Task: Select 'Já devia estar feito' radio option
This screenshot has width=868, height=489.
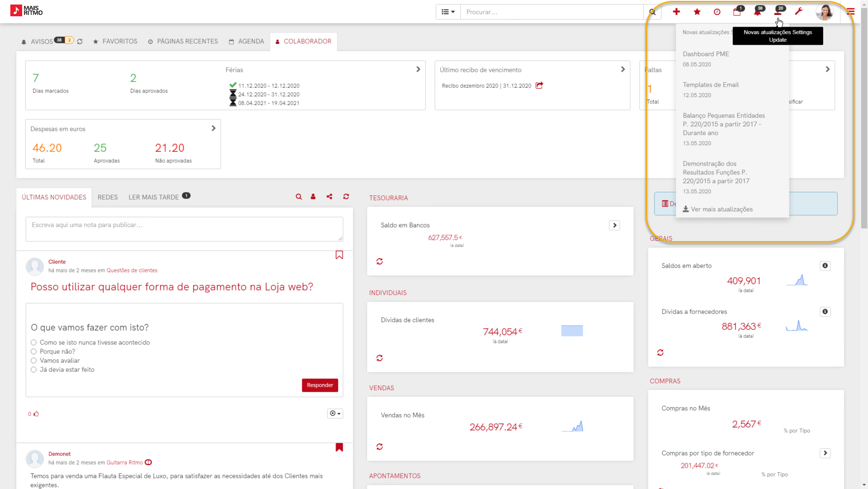Action: pyautogui.click(x=34, y=370)
